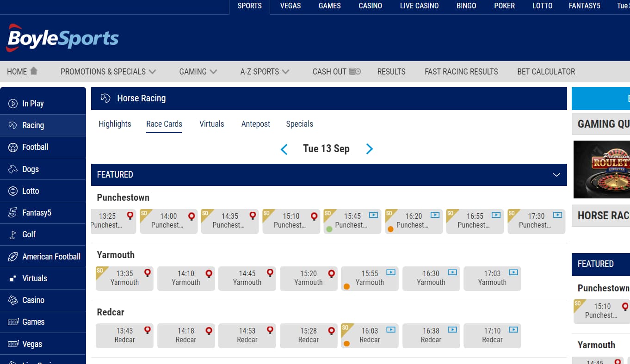Open the Results link
630x364 pixels.
coord(391,72)
